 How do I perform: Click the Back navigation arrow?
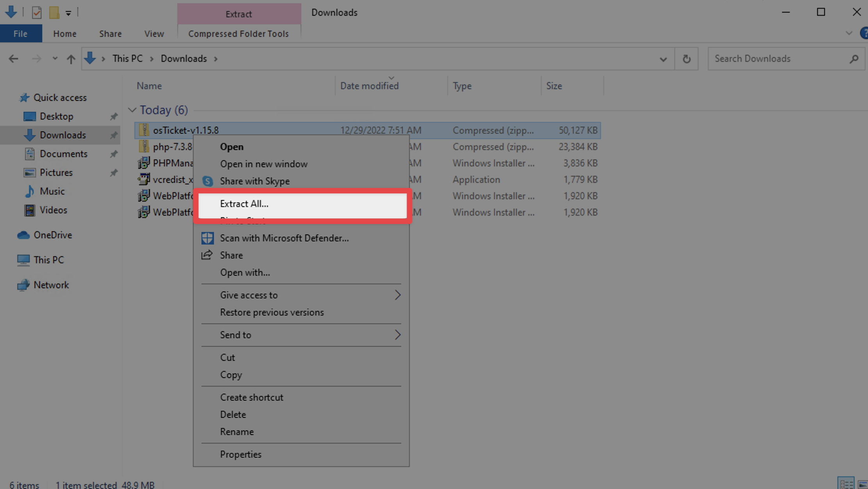click(14, 59)
